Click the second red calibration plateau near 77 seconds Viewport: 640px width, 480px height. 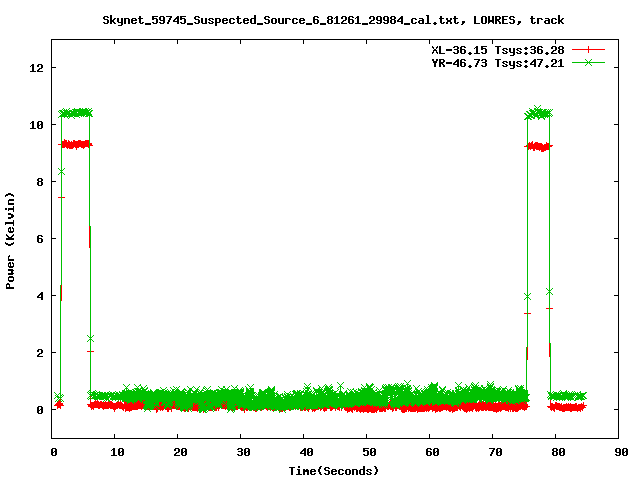pos(539,147)
